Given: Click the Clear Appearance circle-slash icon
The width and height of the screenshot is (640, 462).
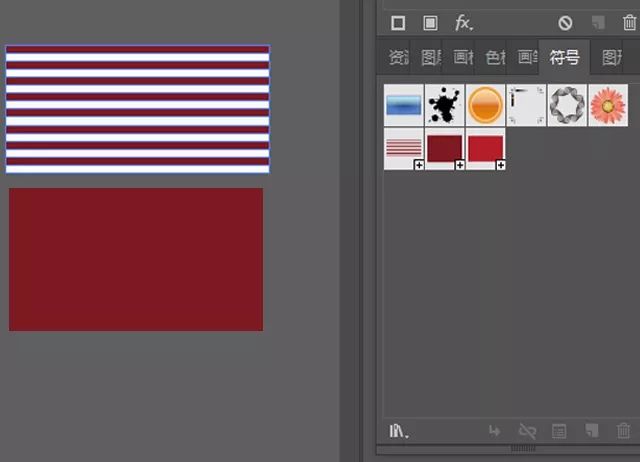Looking at the screenshot, I should 565,23.
